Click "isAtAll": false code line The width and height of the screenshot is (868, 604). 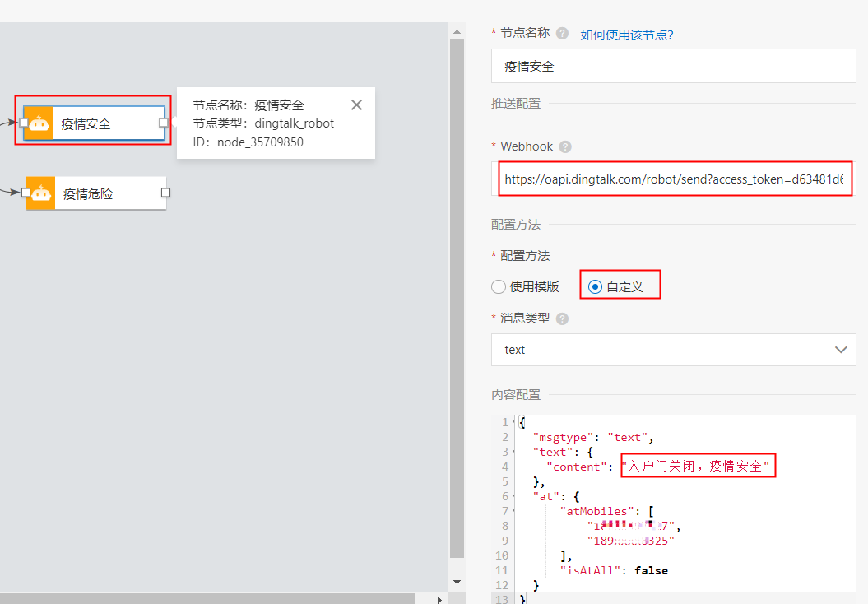614,570
